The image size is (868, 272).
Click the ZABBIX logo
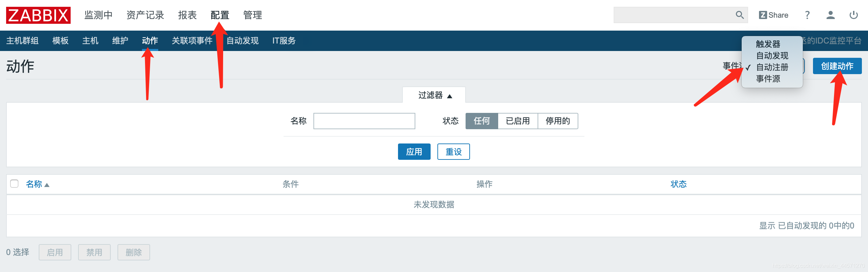[x=38, y=15]
